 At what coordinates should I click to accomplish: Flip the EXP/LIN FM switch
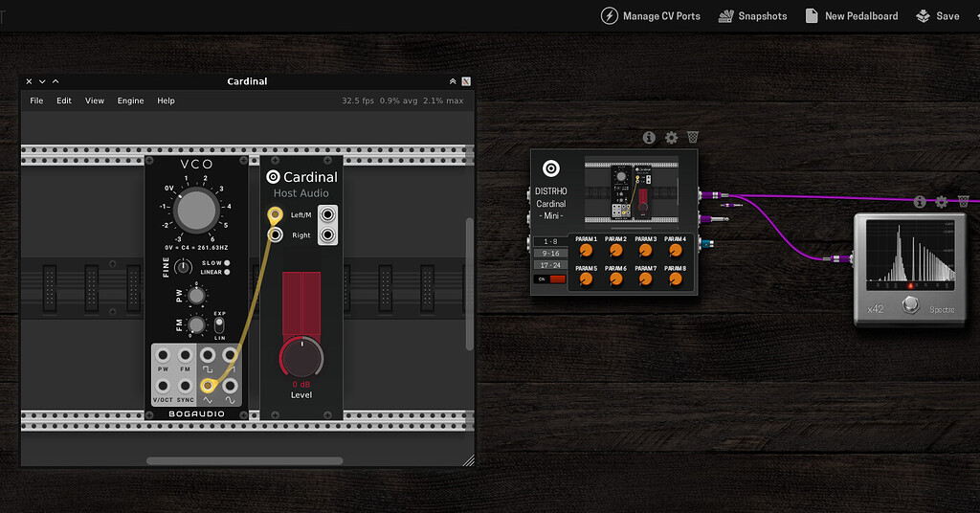click(x=219, y=325)
